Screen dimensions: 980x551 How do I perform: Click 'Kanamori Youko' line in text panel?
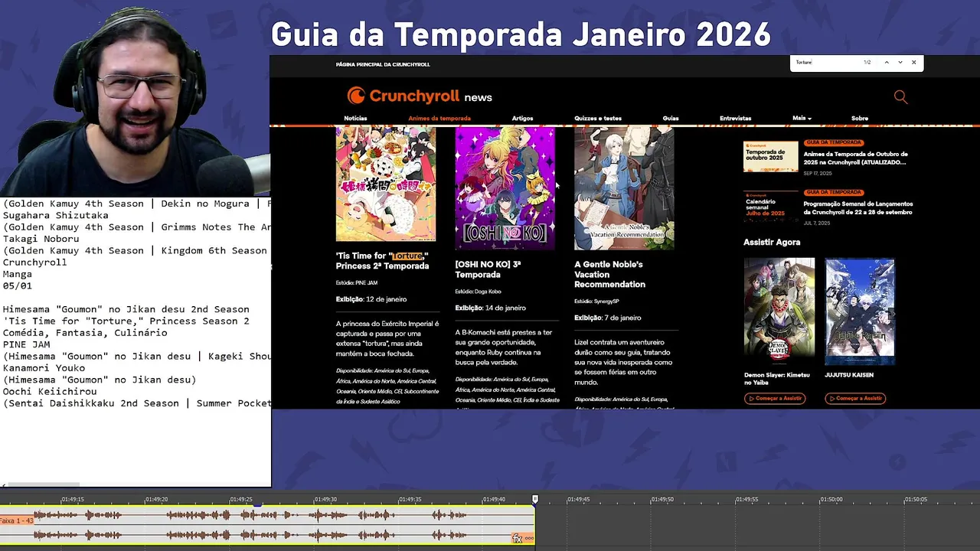tap(44, 368)
